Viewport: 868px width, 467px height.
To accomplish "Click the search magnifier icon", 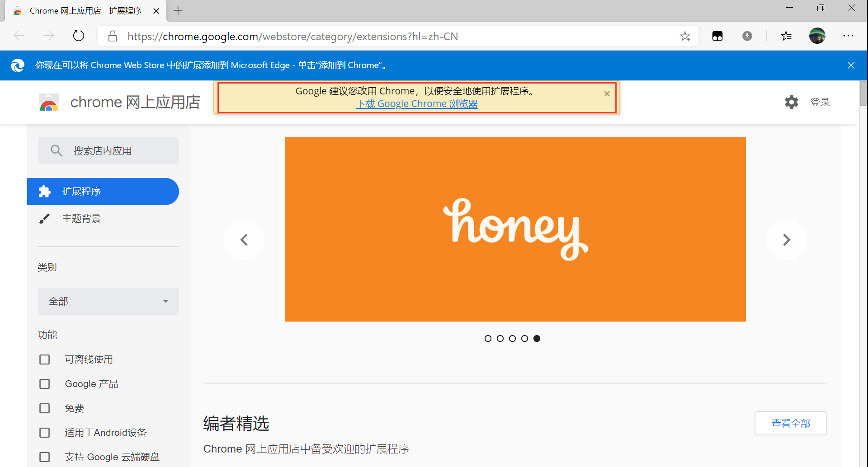I will click(x=57, y=151).
